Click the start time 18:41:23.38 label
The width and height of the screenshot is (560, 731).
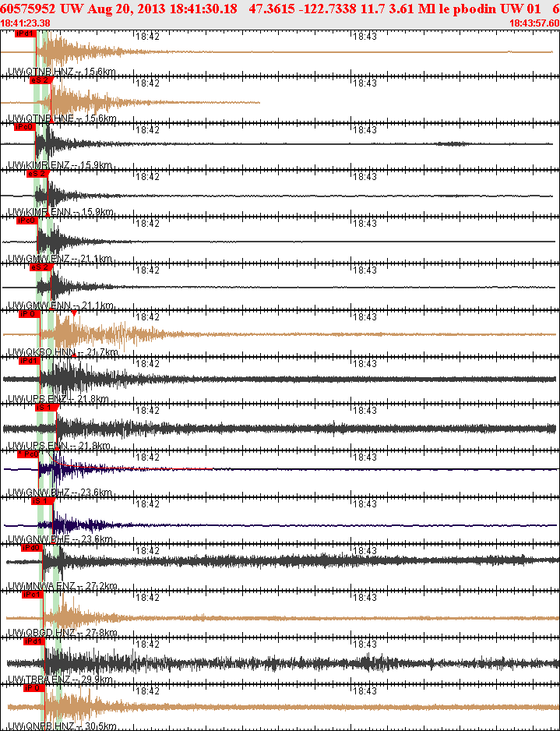(26, 23)
